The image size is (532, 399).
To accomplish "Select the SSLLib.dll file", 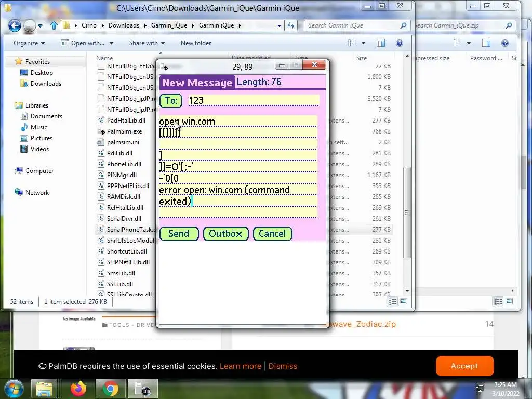I will [x=120, y=284].
